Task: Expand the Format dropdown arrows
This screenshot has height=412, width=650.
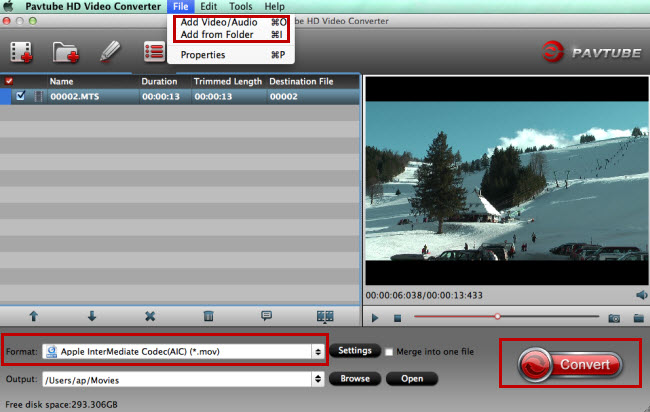Action: 318,352
